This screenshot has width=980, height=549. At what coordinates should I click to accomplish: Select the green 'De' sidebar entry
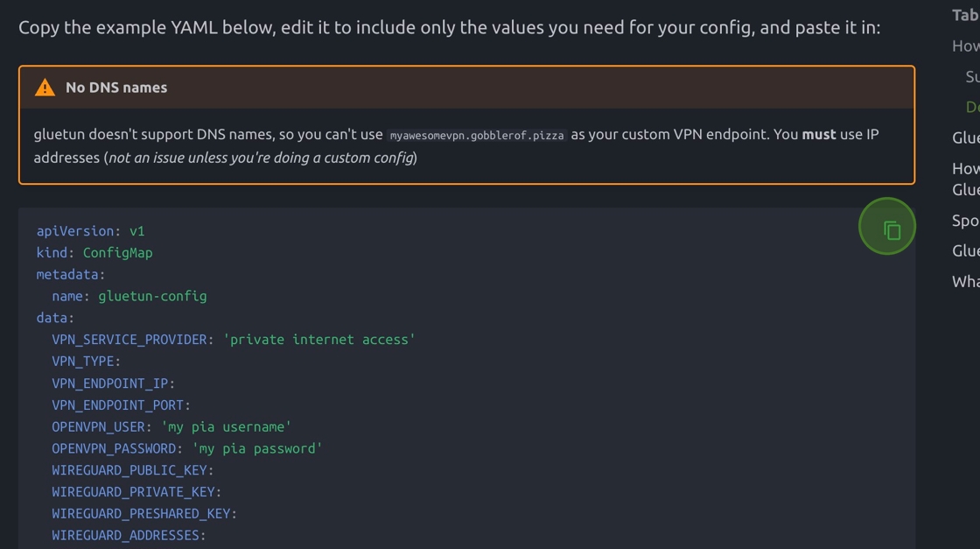[x=972, y=107]
